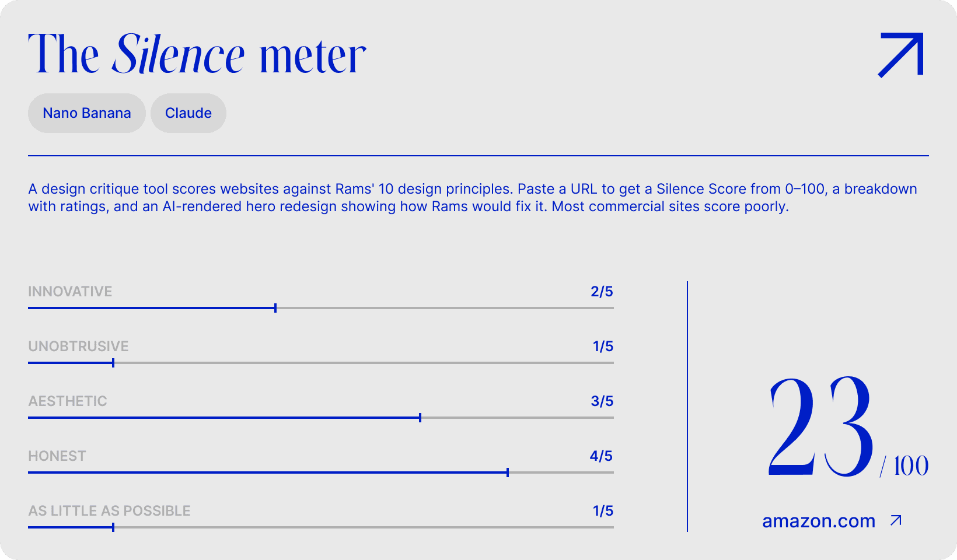957x560 pixels.
Task: Select the Nano Banana tag pill
Action: 86,113
